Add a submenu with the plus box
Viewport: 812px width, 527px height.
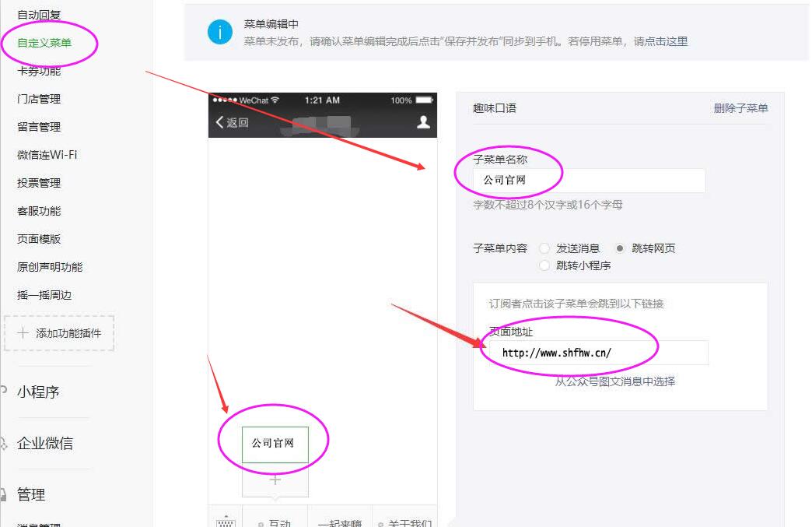pyautogui.click(x=275, y=480)
